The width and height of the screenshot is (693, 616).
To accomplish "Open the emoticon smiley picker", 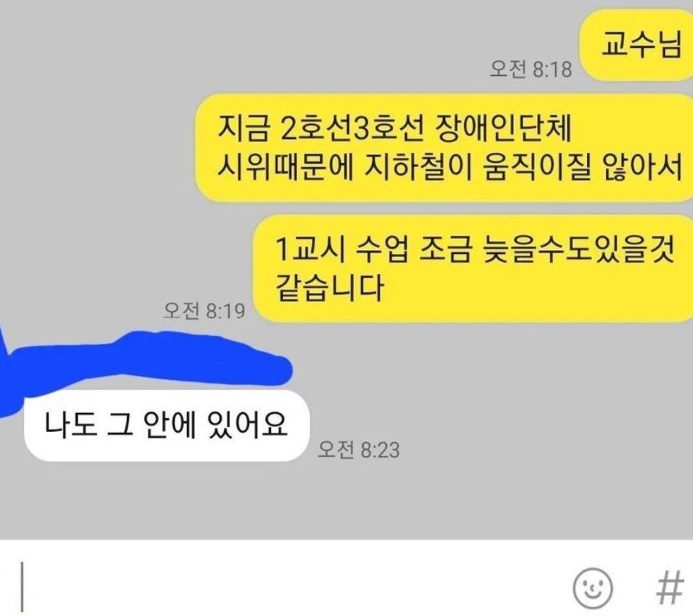I will [x=593, y=589].
